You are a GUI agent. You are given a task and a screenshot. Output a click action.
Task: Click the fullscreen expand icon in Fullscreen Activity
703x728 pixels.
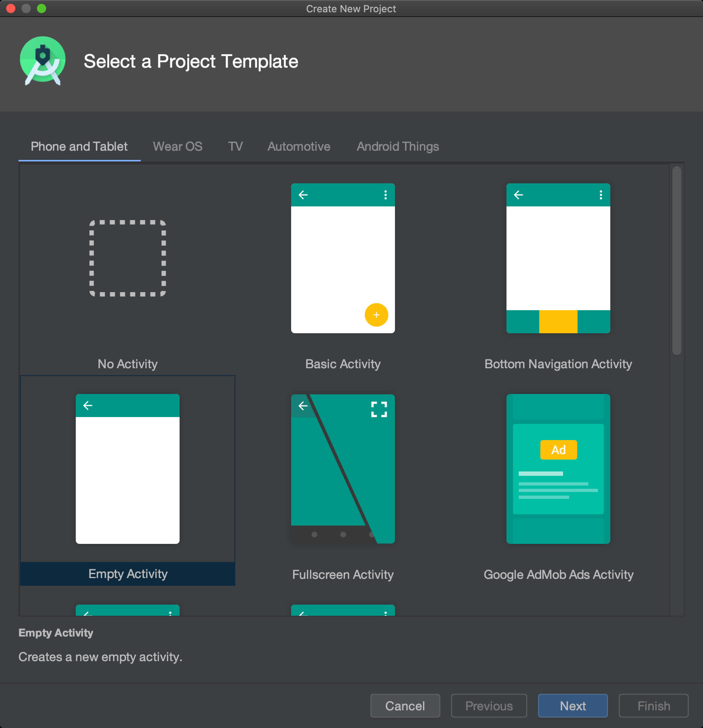click(379, 409)
